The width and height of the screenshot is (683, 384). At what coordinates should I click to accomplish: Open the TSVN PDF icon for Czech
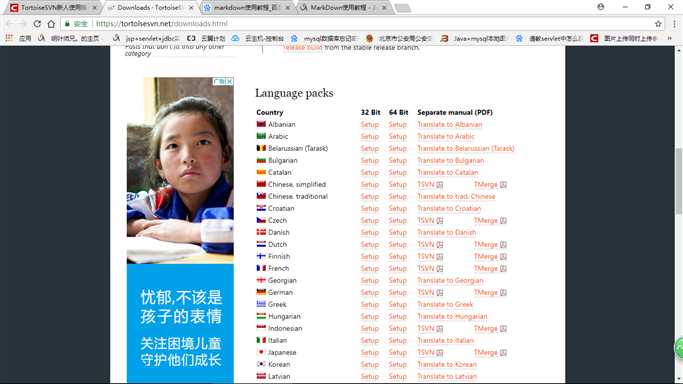[440, 221]
